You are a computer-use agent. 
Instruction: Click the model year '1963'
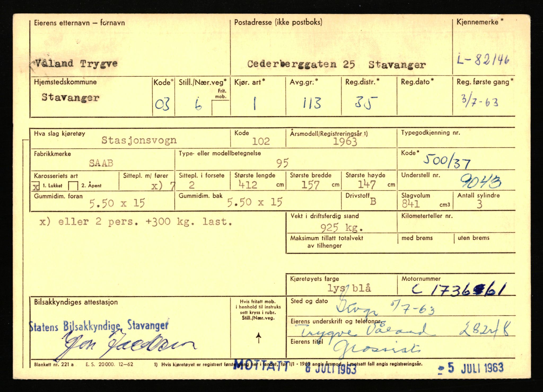point(345,142)
